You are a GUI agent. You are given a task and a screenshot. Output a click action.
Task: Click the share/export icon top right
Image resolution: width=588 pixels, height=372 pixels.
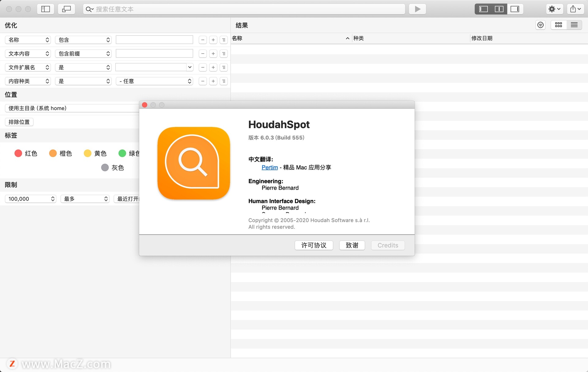pos(575,9)
